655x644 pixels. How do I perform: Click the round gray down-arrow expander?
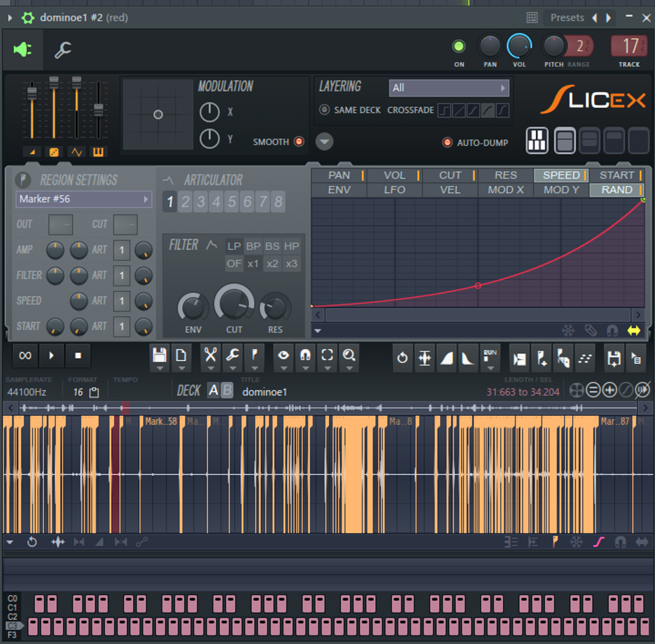click(325, 142)
